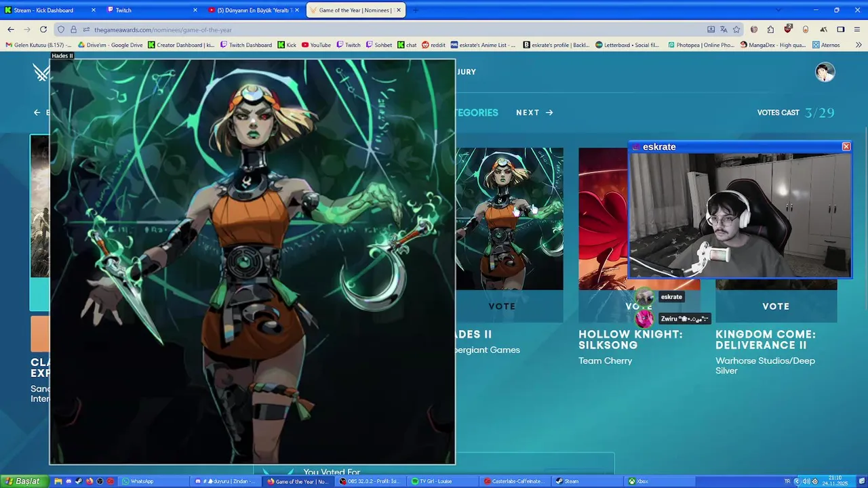Open Twitch Dashboard bookmark

point(246,45)
